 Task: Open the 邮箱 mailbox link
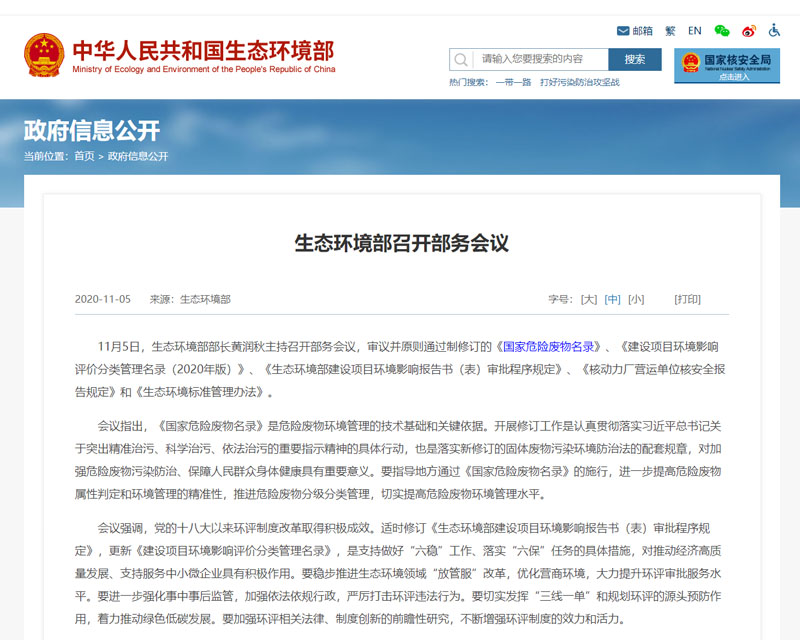pyautogui.click(x=635, y=31)
